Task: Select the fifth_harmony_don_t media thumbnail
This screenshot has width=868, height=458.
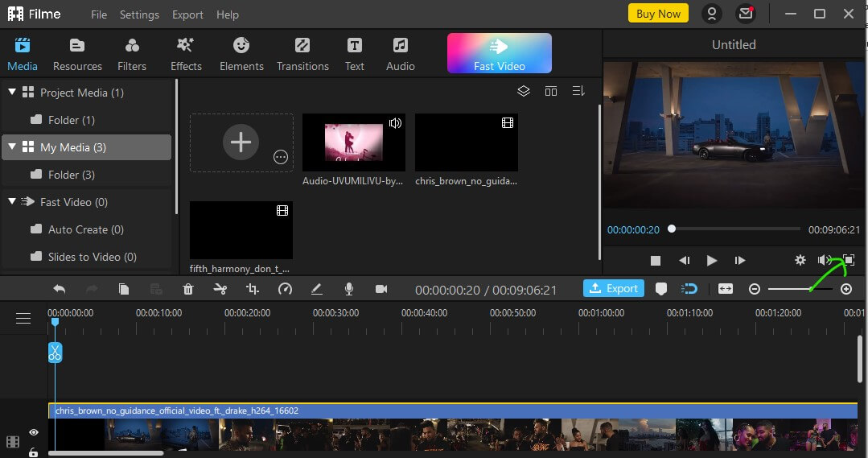Action: (241, 230)
